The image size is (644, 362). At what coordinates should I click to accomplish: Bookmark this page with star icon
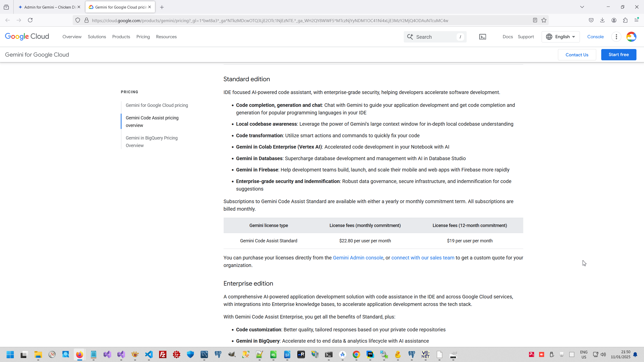click(544, 20)
